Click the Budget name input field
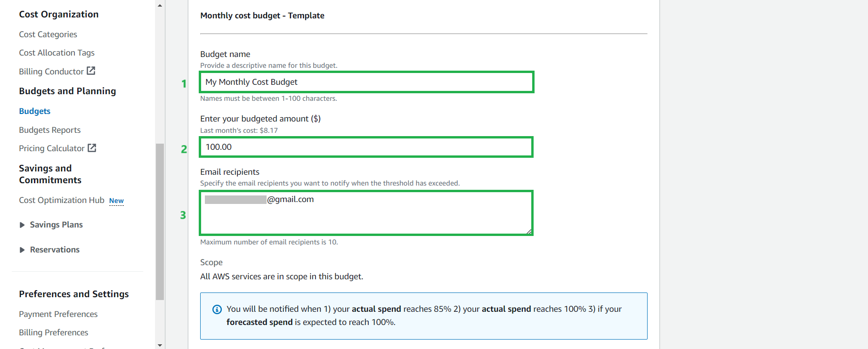 coord(366,82)
